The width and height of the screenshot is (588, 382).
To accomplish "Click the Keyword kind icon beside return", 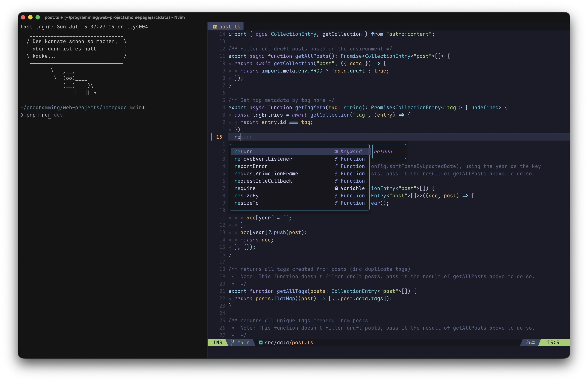I will click(336, 152).
